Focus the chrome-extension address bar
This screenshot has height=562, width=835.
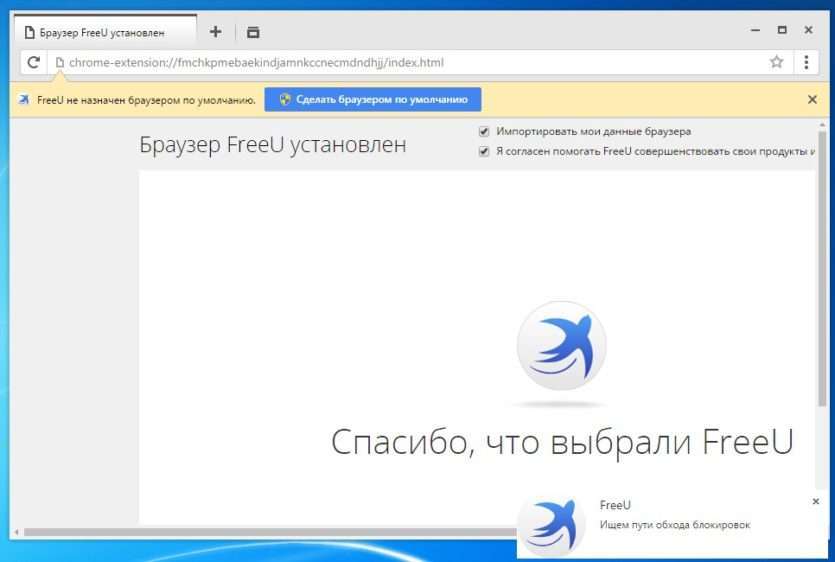[x=410, y=62]
